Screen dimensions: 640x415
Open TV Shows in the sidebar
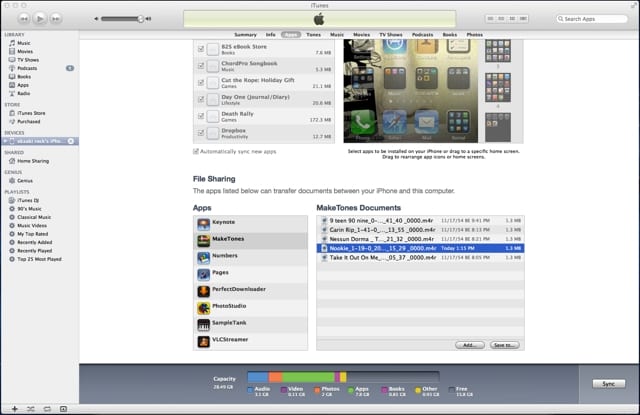tap(28, 60)
